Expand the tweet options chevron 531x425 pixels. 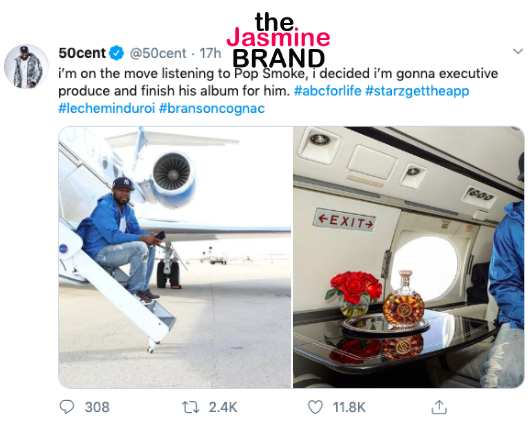(518, 51)
